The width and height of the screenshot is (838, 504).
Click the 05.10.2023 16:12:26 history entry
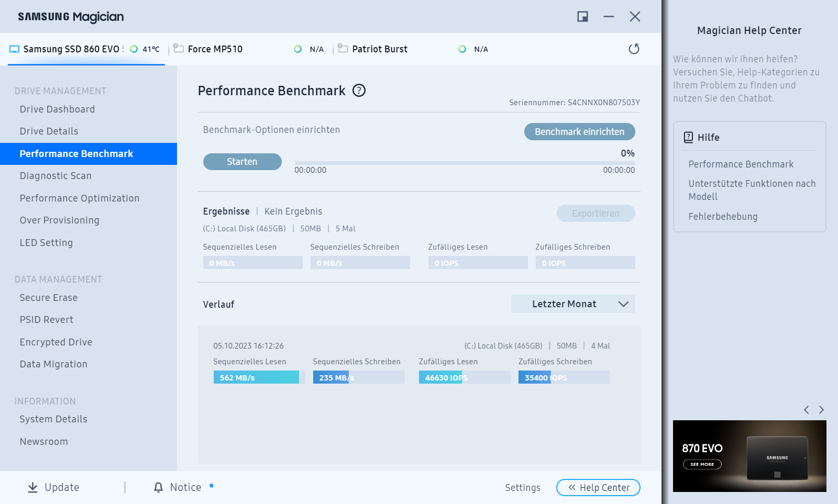pos(248,346)
